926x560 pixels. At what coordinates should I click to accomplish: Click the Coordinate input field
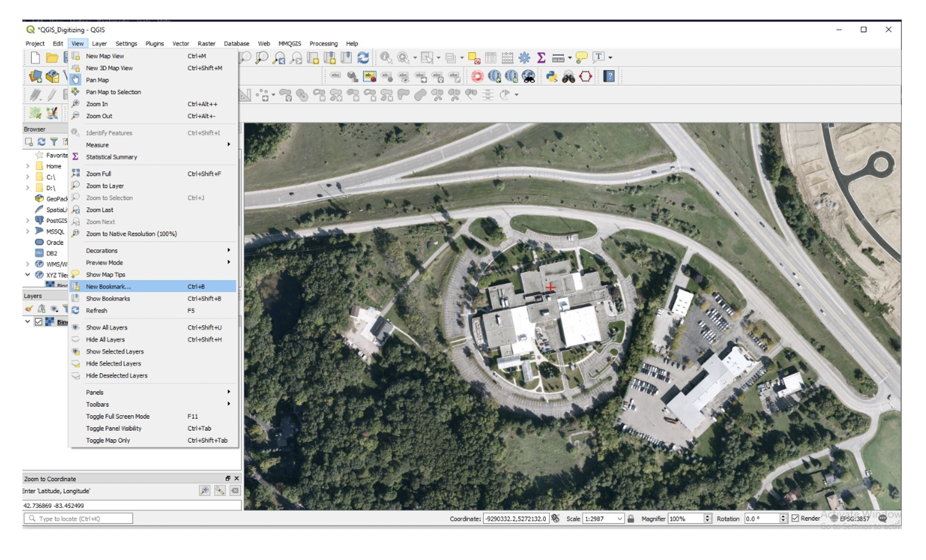pos(516,518)
